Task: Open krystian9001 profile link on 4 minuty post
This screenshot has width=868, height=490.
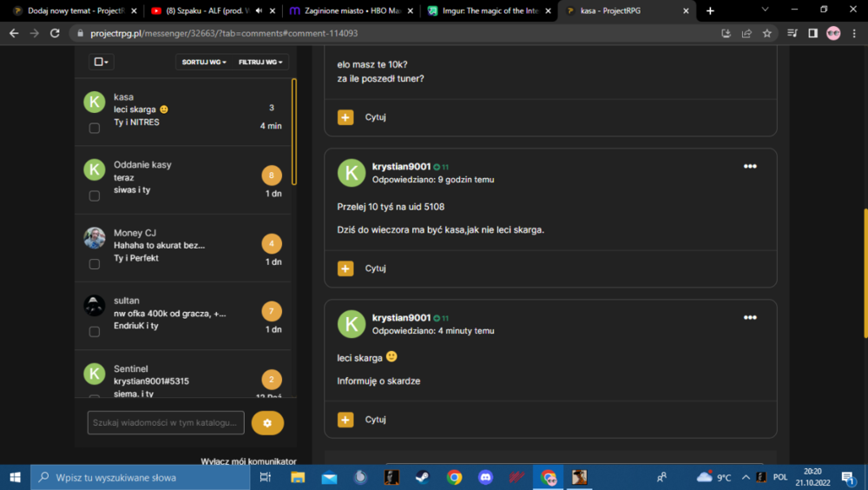Action: pos(401,318)
